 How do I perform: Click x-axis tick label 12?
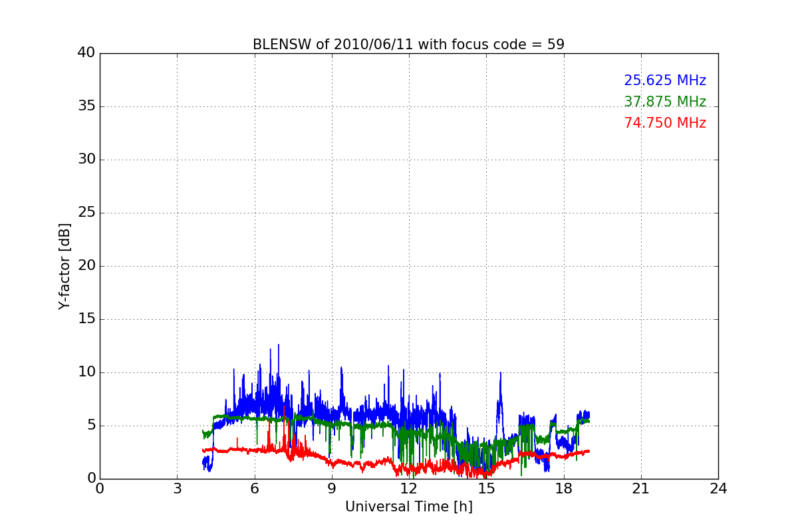[x=409, y=488]
